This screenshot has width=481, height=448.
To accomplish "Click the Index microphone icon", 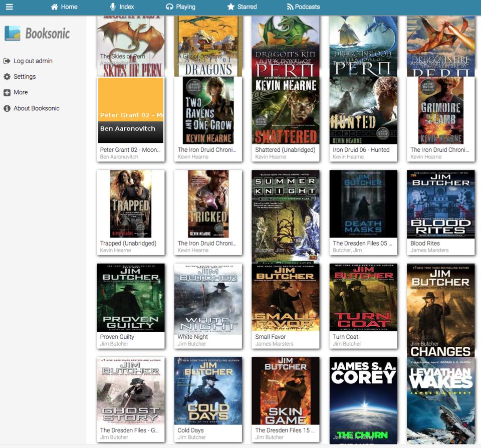I will pyautogui.click(x=113, y=7).
